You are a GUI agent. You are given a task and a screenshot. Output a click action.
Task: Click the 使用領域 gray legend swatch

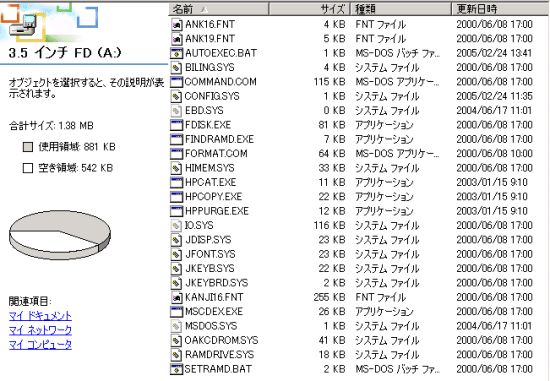28,147
